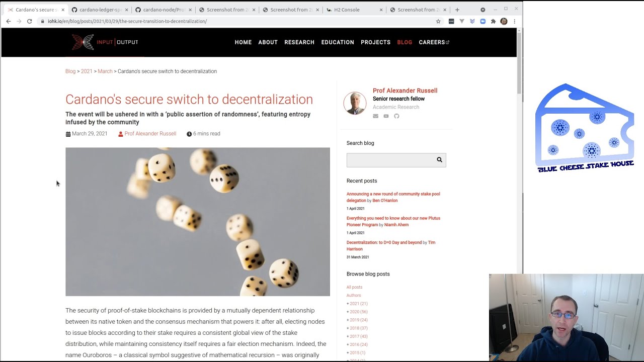Open the CAREERS external link
The width and height of the screenshot is (644, 362).
(434, 42)
